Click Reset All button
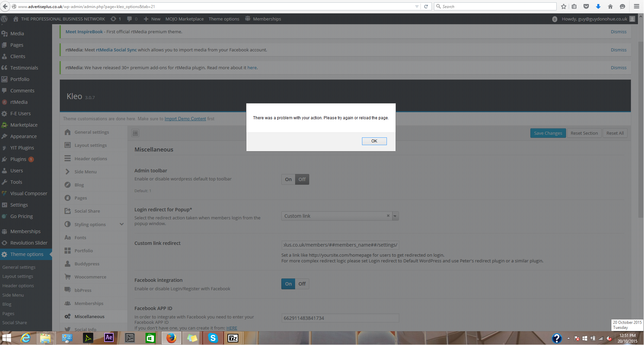Image resolution: width=644 pixels, height=345 pixels. point(615,133)
